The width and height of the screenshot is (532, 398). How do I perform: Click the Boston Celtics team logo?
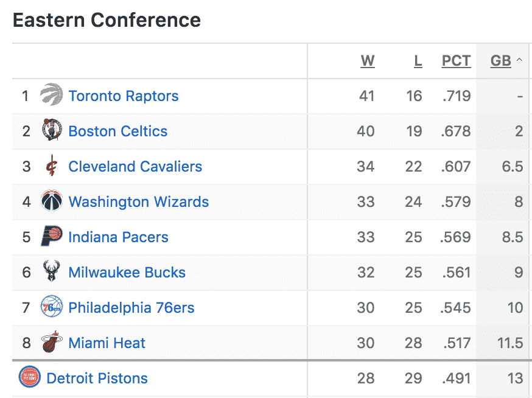click(52, 130)
